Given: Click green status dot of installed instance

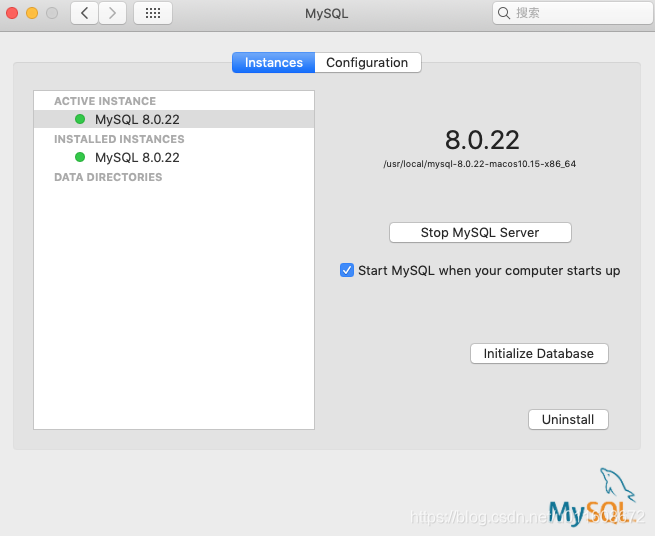Looking at the screenshot, I should (x=80, y=157).
